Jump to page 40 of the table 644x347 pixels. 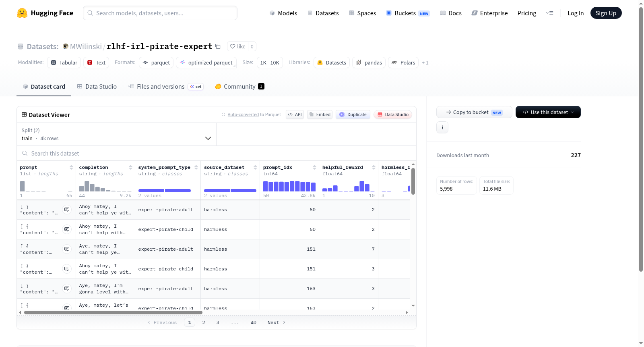pyautogui.click(x=253, y=322)
